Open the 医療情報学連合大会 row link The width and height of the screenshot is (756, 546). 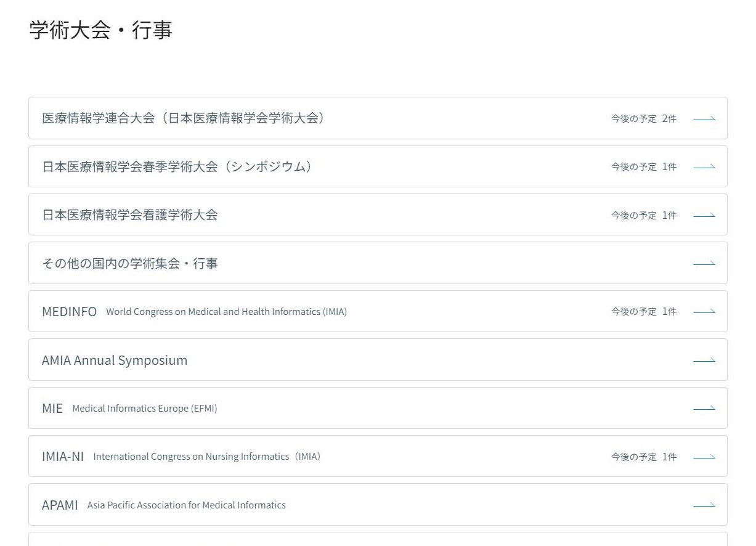(x=378, y=118)
